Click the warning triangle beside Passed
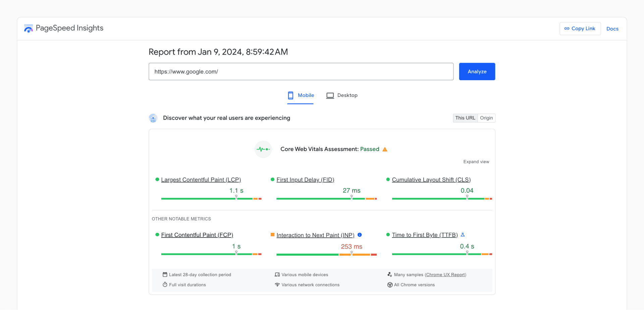644x310 pixels. point(384,149)
